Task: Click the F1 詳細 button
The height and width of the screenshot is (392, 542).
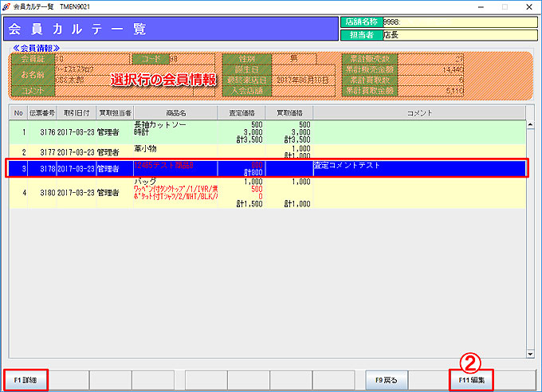Action: coord(25,380)
